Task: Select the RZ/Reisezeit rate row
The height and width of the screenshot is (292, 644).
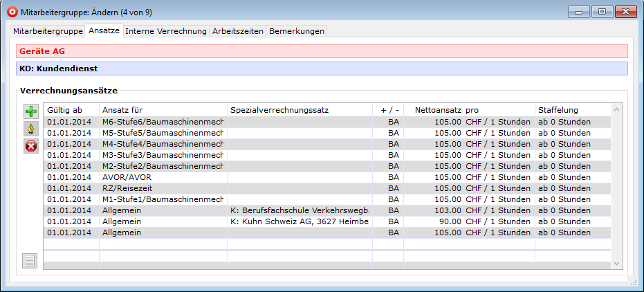Action: [163, 188]
